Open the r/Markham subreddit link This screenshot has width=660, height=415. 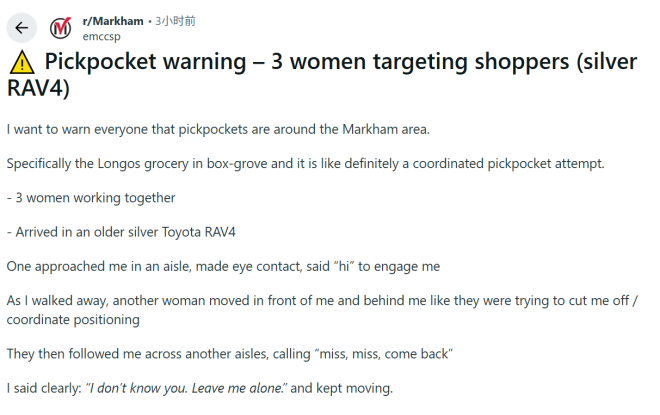coord(113,20)
